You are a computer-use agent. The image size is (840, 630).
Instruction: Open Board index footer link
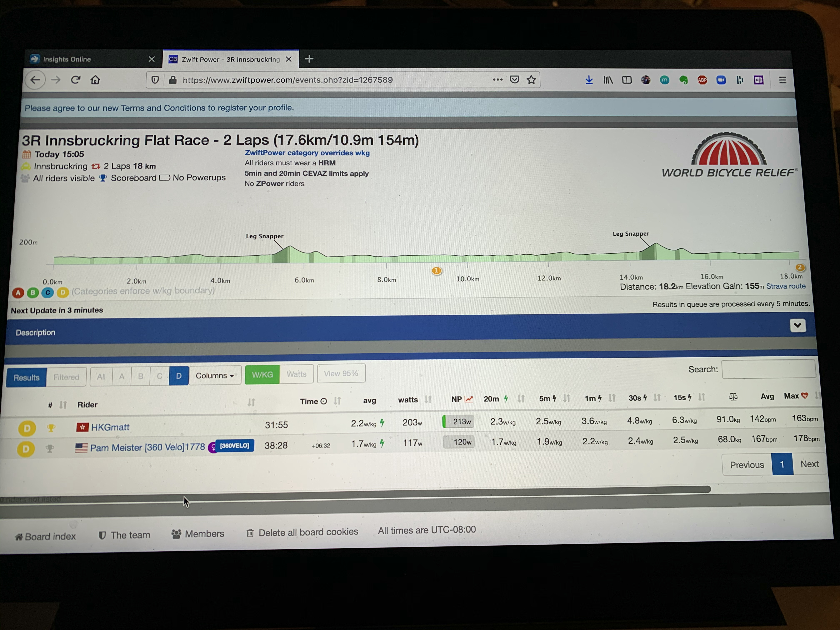(x=45, y=537)
